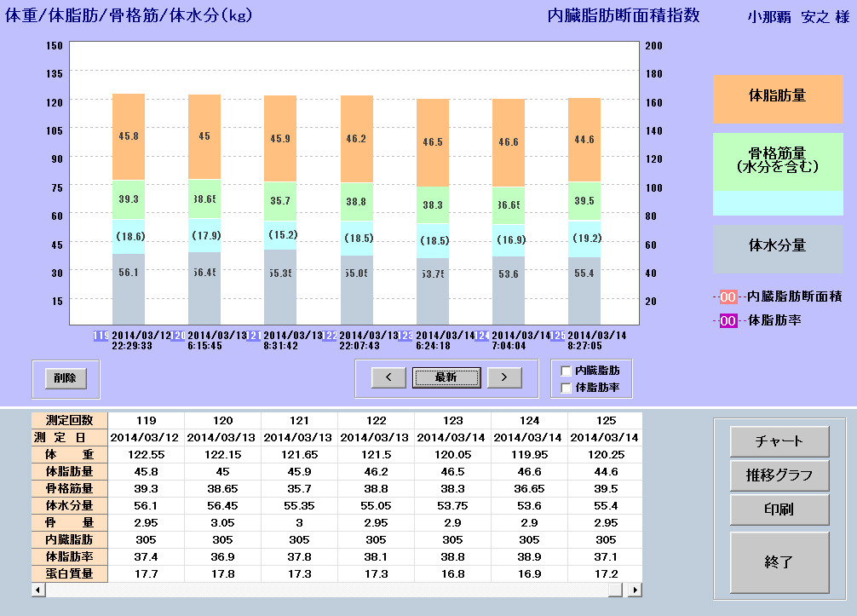Click the previous page arrow button
The width and height of the screenshot is (857, 616).
[388, 377]
